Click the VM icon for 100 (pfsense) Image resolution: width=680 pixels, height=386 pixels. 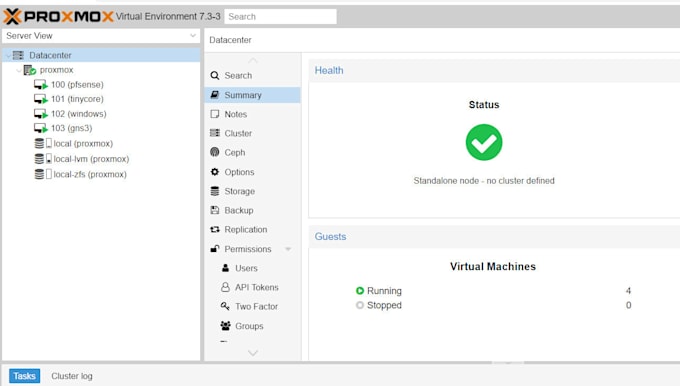(40, 85)
